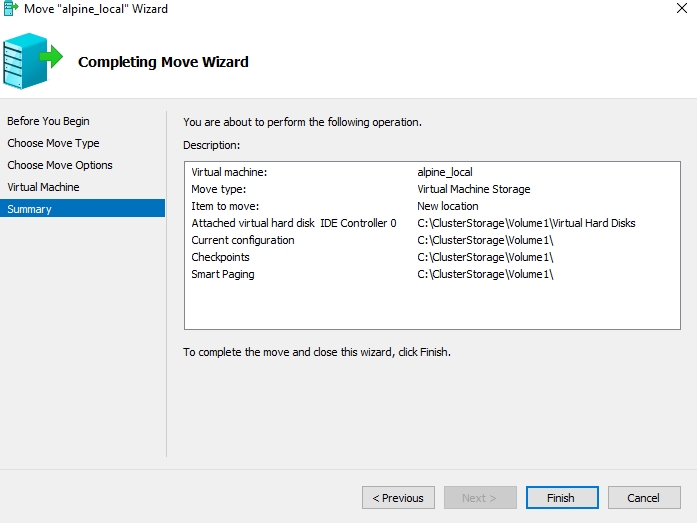Click the Move wizard title bar icon

11,9
